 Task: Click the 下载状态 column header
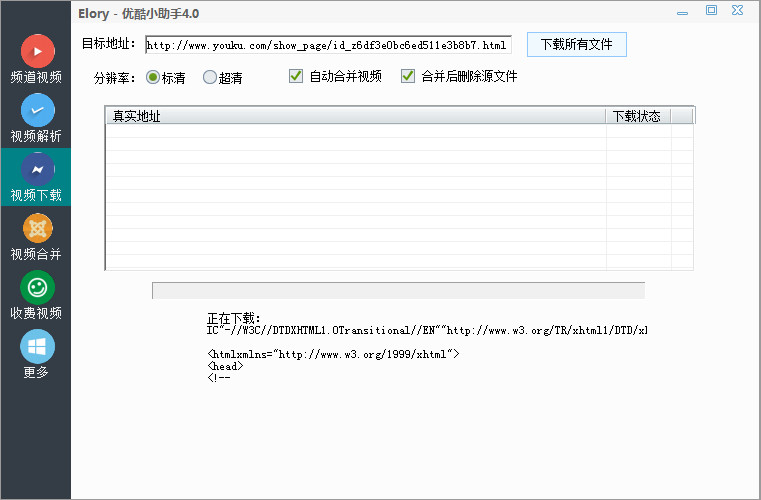tap(638, 116)
